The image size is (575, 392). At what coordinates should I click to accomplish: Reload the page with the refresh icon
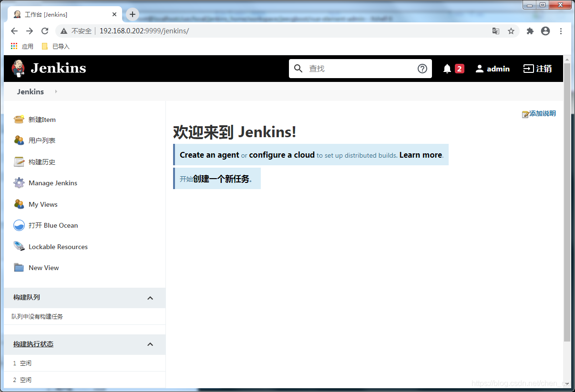[45, 31]
